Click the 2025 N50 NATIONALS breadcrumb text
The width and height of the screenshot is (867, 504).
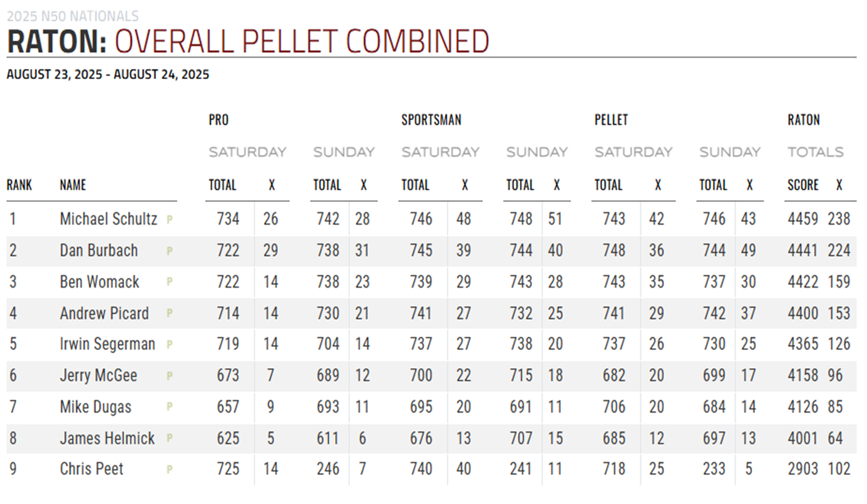coord(73,16)
